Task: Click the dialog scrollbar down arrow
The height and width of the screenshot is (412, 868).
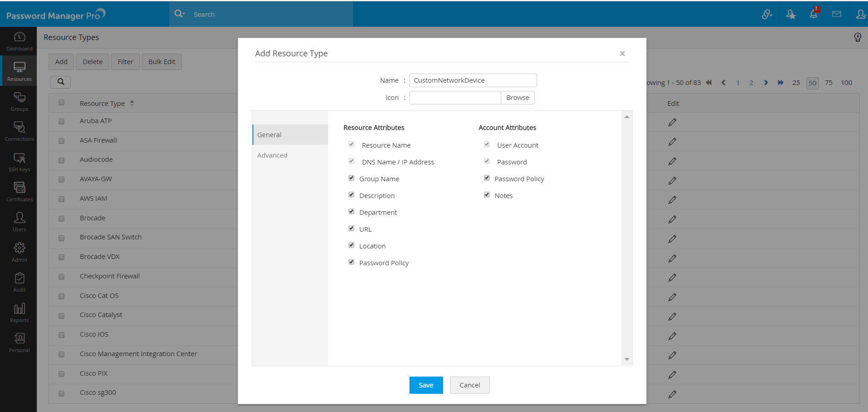Action: click(x=627, y=359)
